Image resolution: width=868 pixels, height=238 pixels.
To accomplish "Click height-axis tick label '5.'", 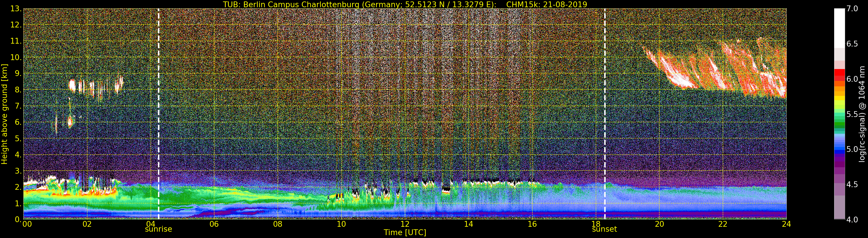I will [18, 138].
